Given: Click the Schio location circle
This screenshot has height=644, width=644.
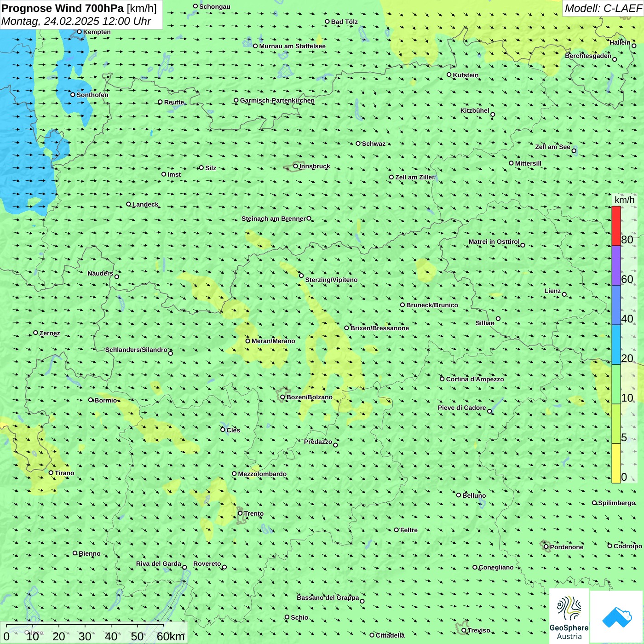Looking at the screenshot, I should [x=287, y=617].
